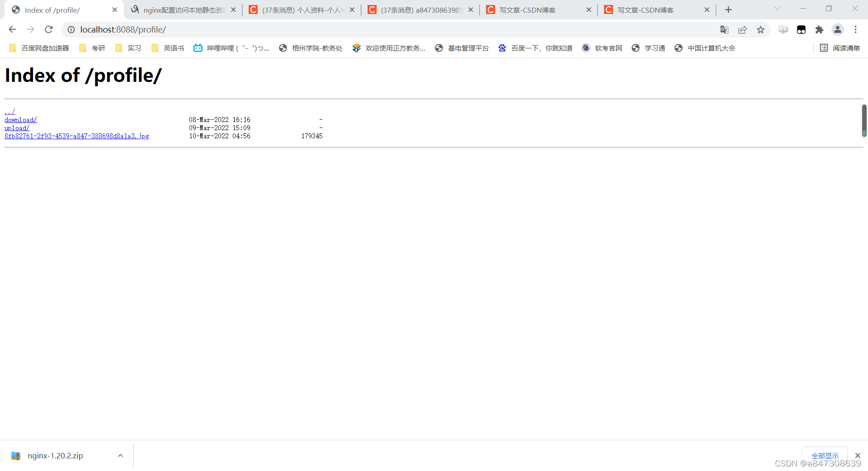
Task: Open 百度网盘加速器 bookmark folder
Action: tap(39, 48)
